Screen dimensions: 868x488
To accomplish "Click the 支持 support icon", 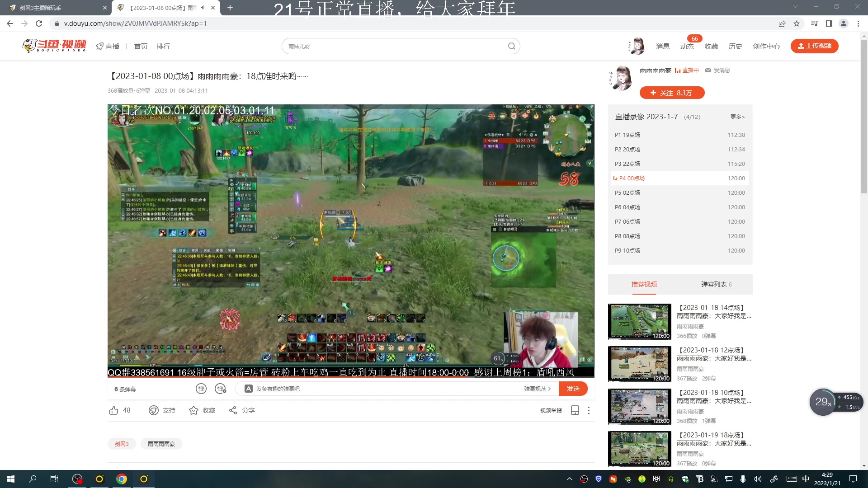I will click(x=154, y=410).
